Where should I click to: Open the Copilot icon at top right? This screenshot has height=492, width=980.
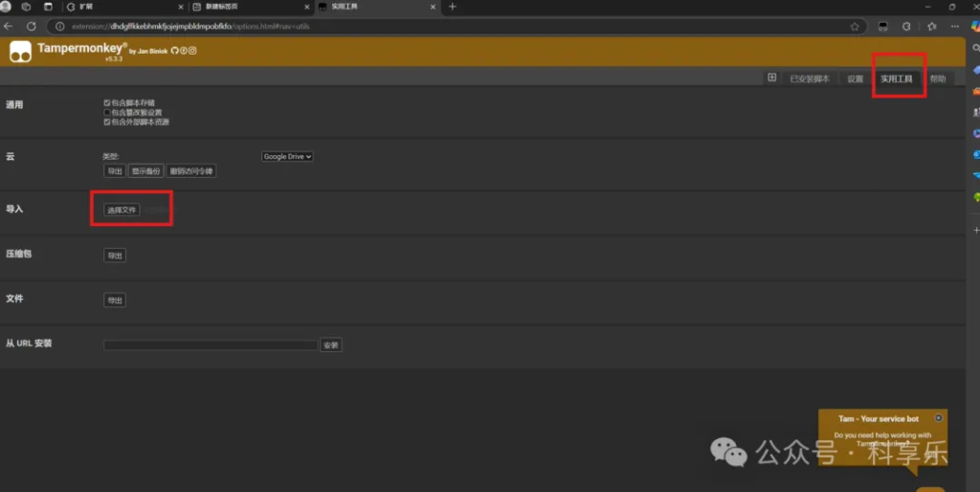[975, 26]
